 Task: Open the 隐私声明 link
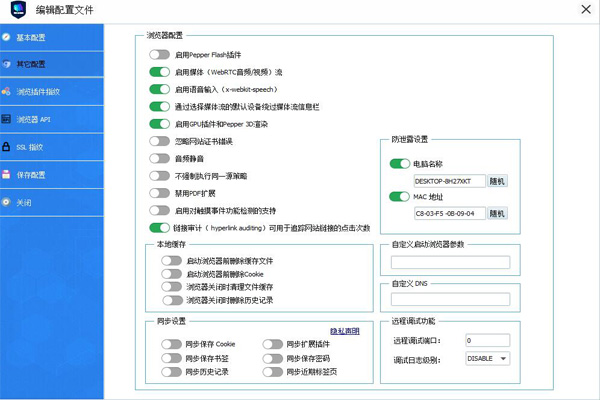(x=344, y=331)
